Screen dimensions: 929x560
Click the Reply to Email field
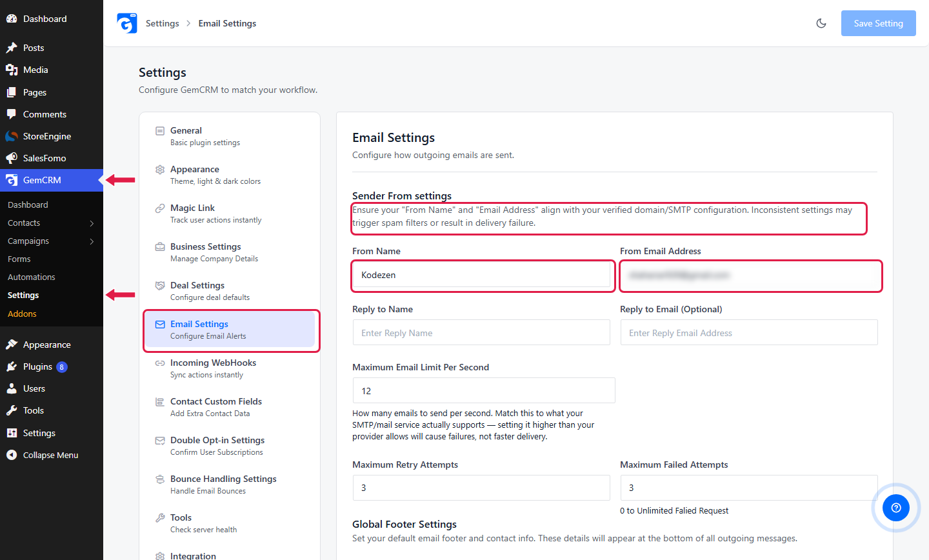tap(749, 333)
